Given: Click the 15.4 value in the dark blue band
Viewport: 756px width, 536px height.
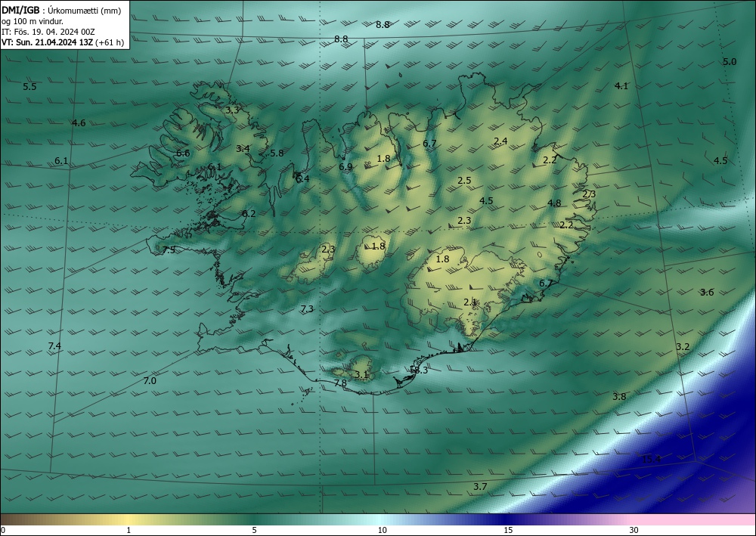Looking at the screenshot, I should pos(652,460).
